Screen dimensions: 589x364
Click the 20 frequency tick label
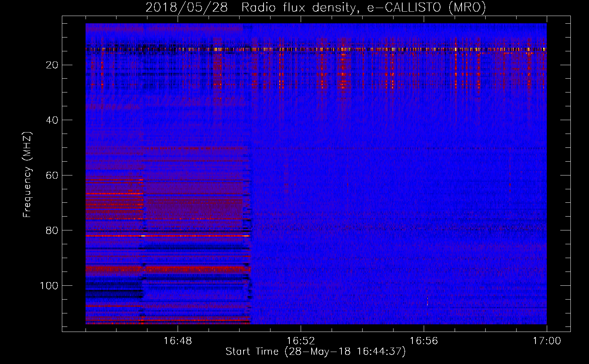tap(52, 65)
